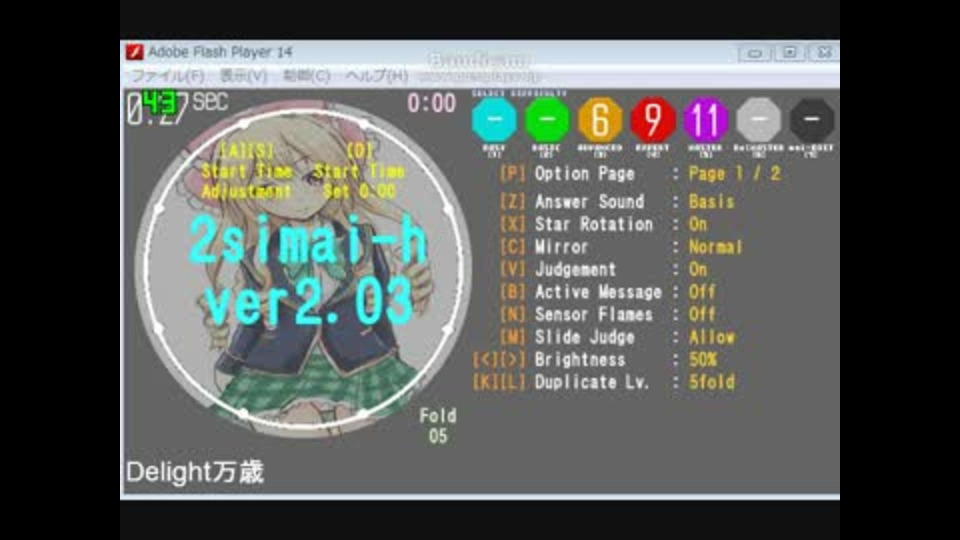The width and height of the screenshot is (960, 540).
Task: Click the SELECT DIFFICULTY heading
Action: pyautogui.click(x=519, y=93)
